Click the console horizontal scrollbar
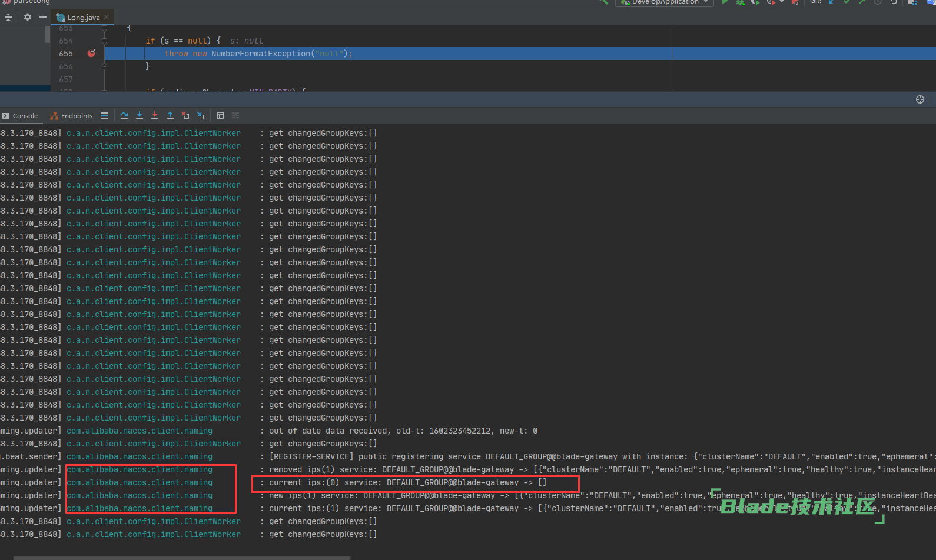936x560 pixels. tap(182, 558)
